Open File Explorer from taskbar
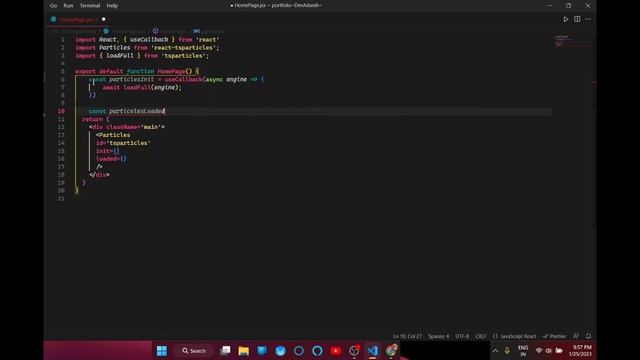Screen dimensions: 640x360 pos(244,351)
